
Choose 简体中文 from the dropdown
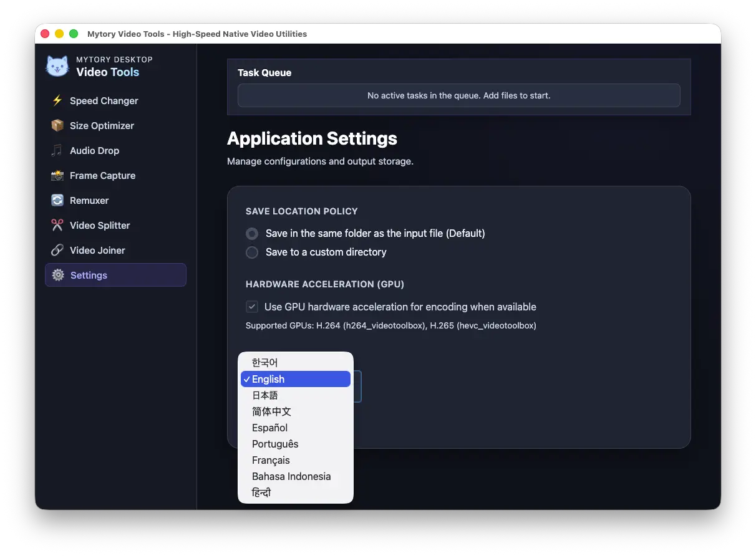(x=296, y=411)
